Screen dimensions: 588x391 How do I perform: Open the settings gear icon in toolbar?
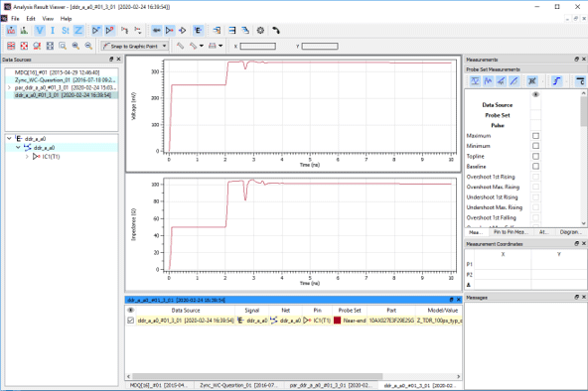(x=260, y=31)
